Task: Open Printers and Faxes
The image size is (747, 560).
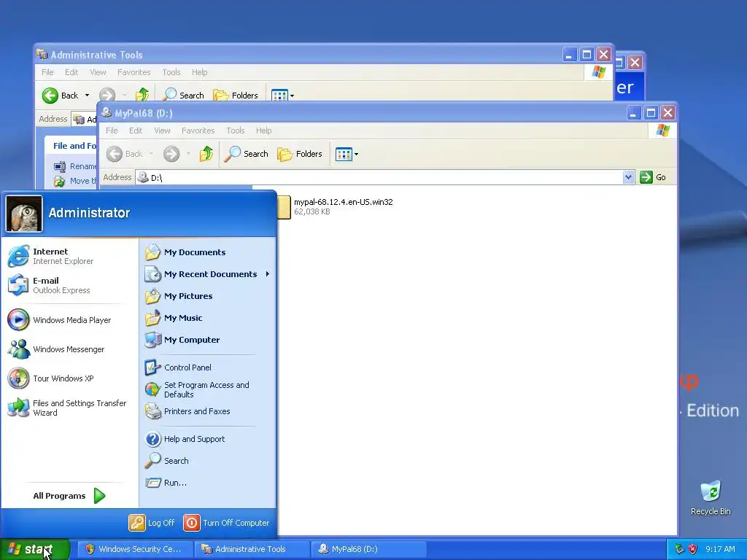Action: [x=207, y=411]
